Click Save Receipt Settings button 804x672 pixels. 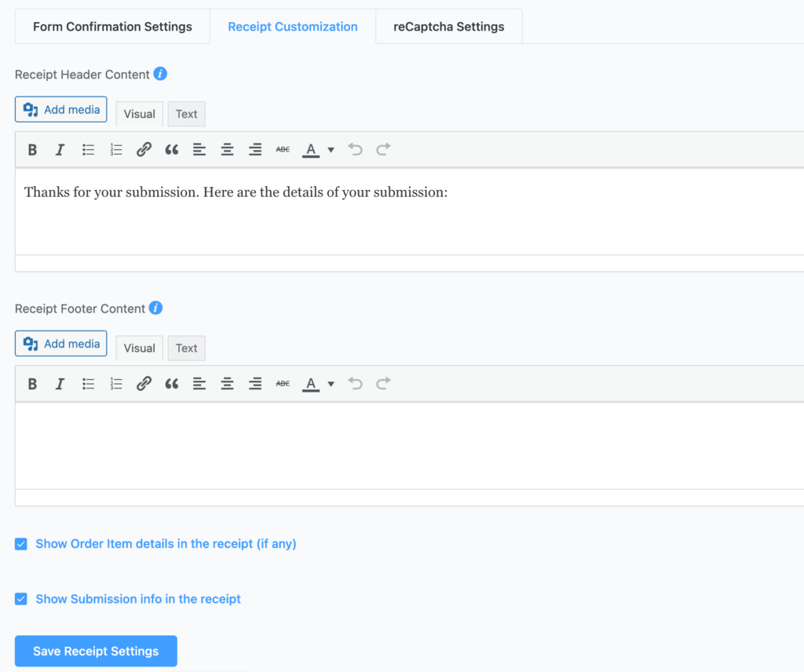(x=96, y=651)
